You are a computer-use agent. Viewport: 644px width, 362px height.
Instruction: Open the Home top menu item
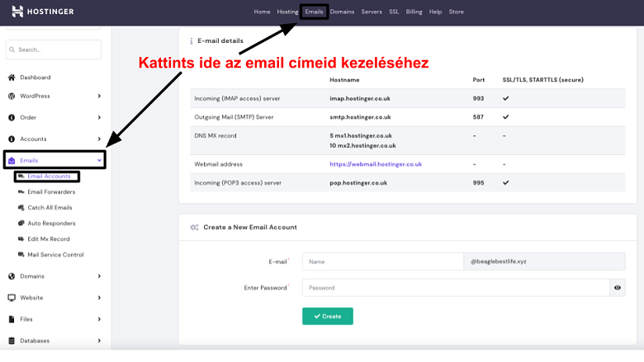[x=262, y=12]
